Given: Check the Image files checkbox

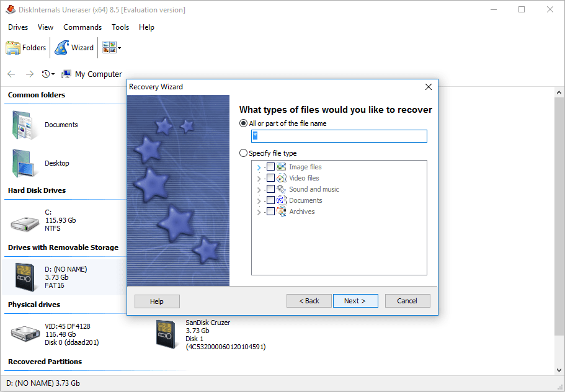Looking at the screenshot, I should point(270,167).
